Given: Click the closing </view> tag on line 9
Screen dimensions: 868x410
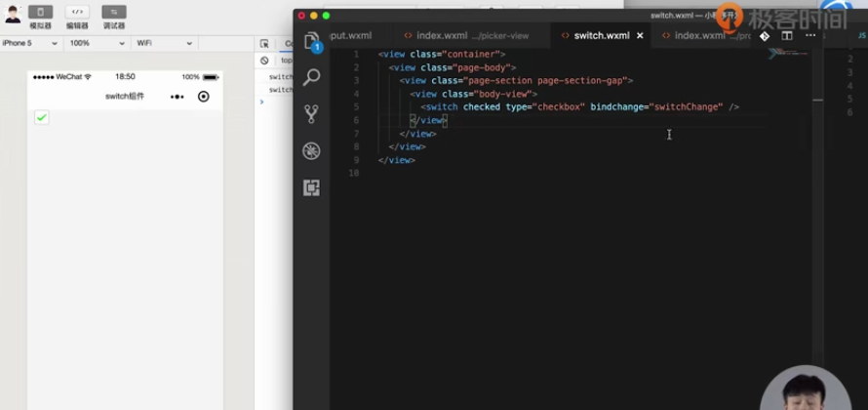Looking at the screenshot, I should pos(396,160).
